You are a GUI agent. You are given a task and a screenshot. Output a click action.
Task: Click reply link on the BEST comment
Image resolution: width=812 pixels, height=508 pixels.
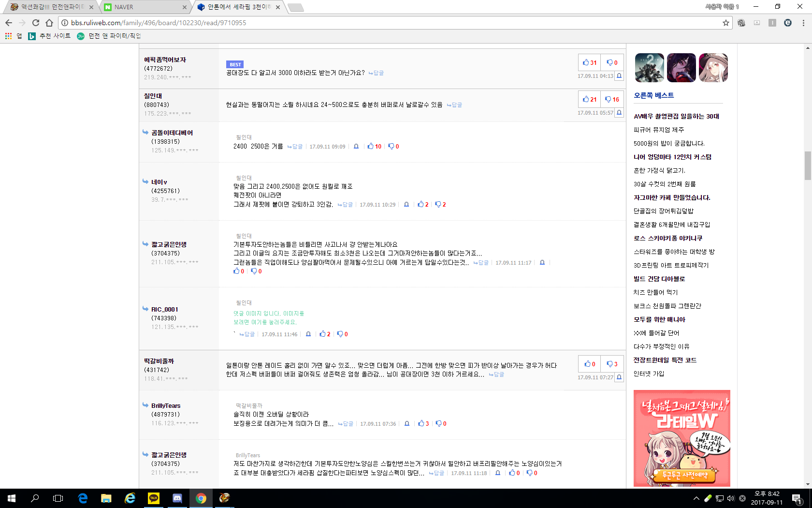tap(376, 73)
